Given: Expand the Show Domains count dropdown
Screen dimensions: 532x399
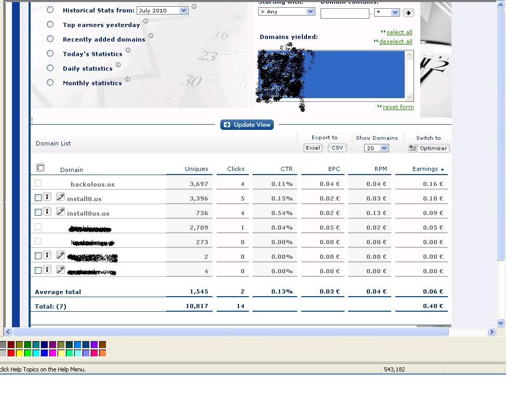Looking at the screenshot, I should (384, 148).
